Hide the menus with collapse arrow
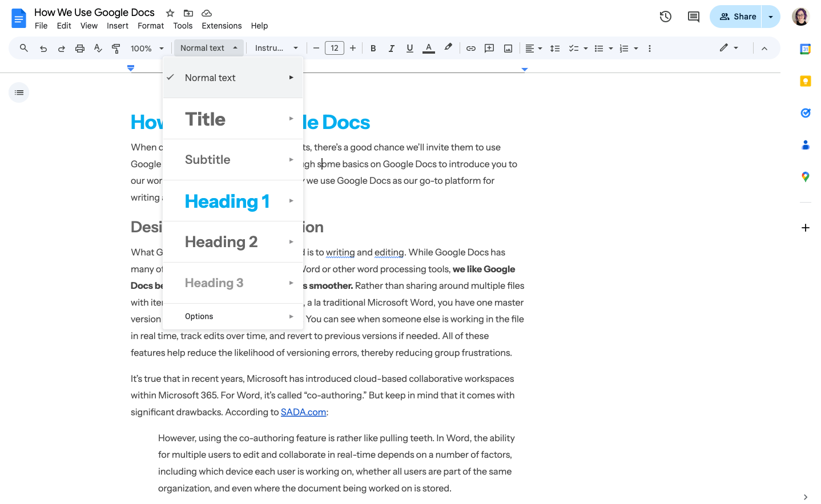The height and width of the screenshot is (504, 821). (764, 49)
